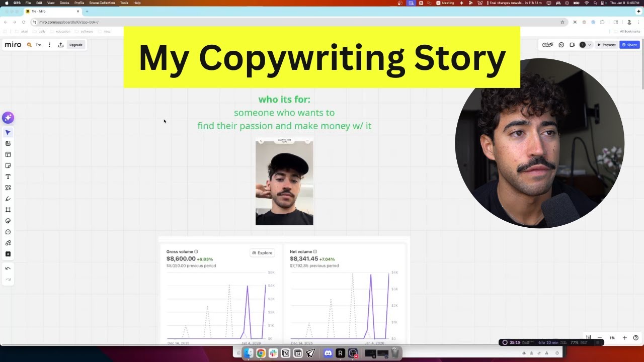
Task: Open zoom level 1% menu
Action: (612, 338)
